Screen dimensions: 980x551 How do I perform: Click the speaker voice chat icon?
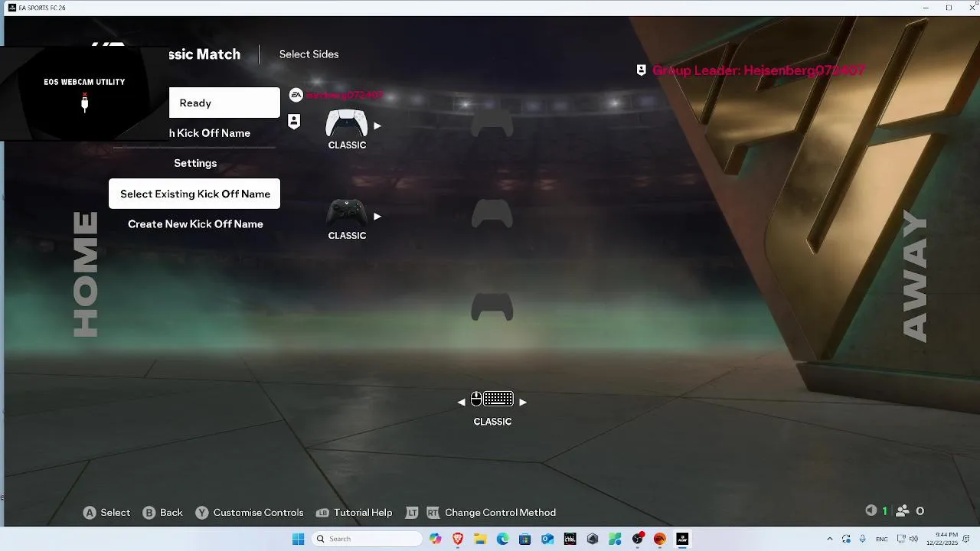click(x=871, y=510)
